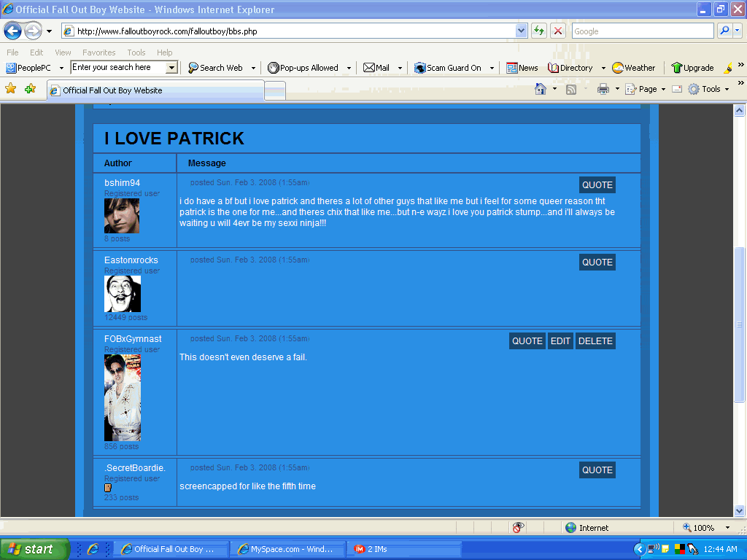Expand the Pop-ups Allowed dropdown arrow
This screenshot has height=560, width=747.
(349, 68)
